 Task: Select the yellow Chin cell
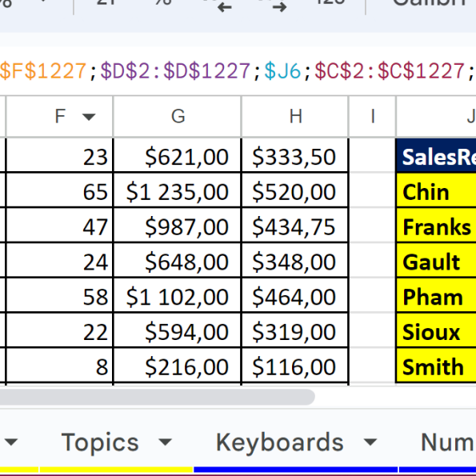click(x=436, y=190)
